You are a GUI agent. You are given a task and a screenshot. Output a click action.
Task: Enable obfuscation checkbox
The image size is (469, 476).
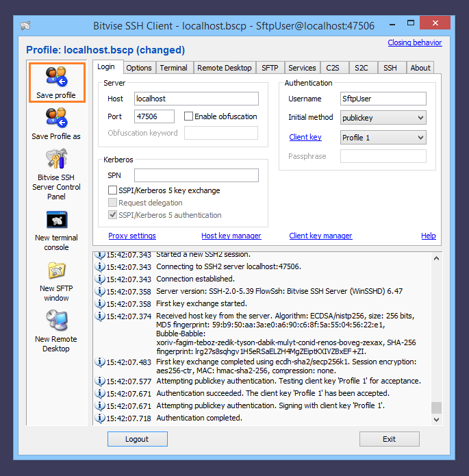coord(188,116)
